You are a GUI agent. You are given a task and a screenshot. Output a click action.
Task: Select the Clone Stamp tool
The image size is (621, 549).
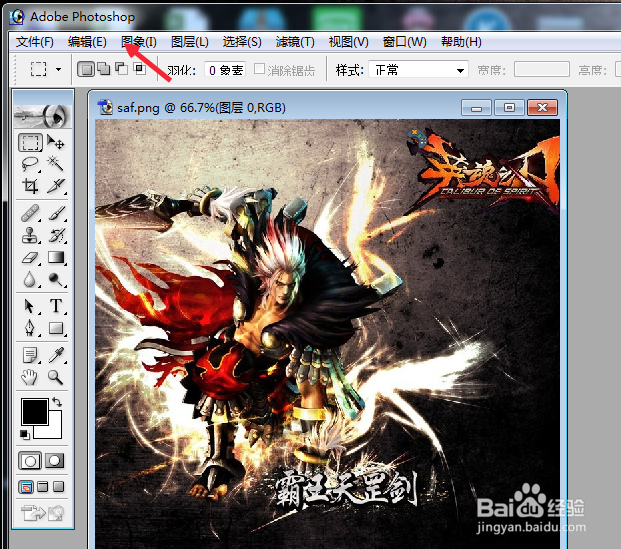30,235
